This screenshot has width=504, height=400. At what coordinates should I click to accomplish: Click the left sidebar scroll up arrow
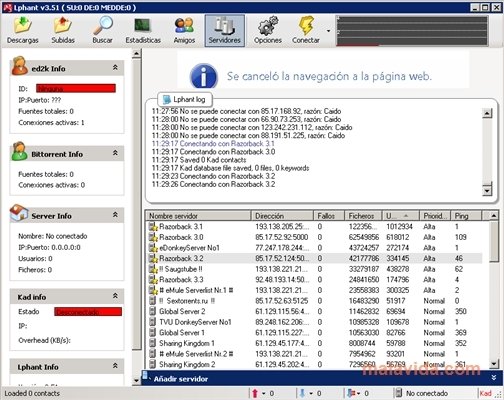[x=136, y=54]
